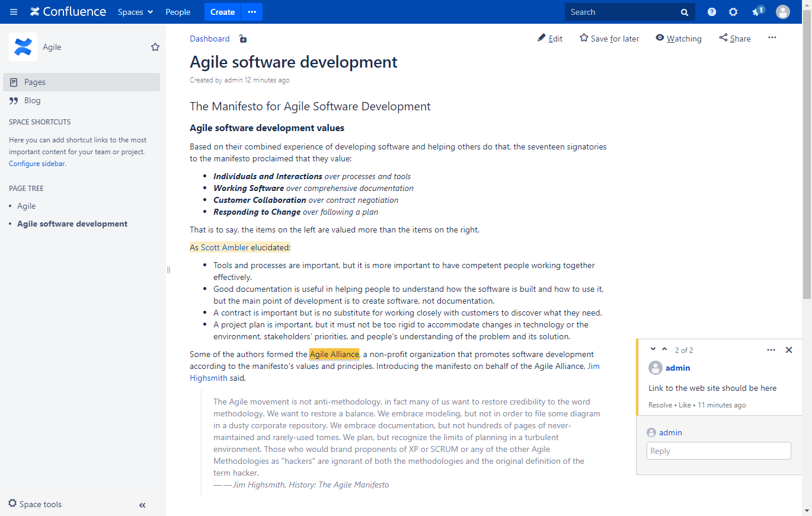
Task: Click highlighted Agile Alliance comment text
Action: [x=334, y=354]
